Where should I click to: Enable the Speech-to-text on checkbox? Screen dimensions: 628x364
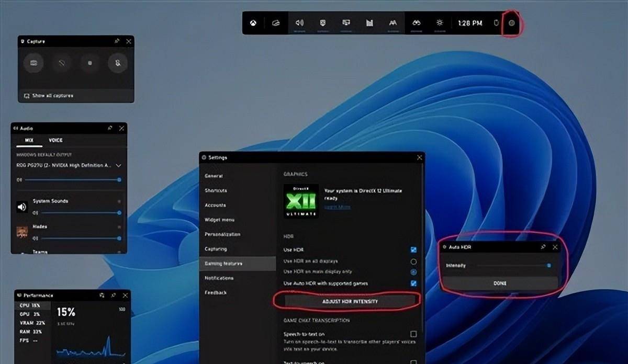click(x=413, y=334)
